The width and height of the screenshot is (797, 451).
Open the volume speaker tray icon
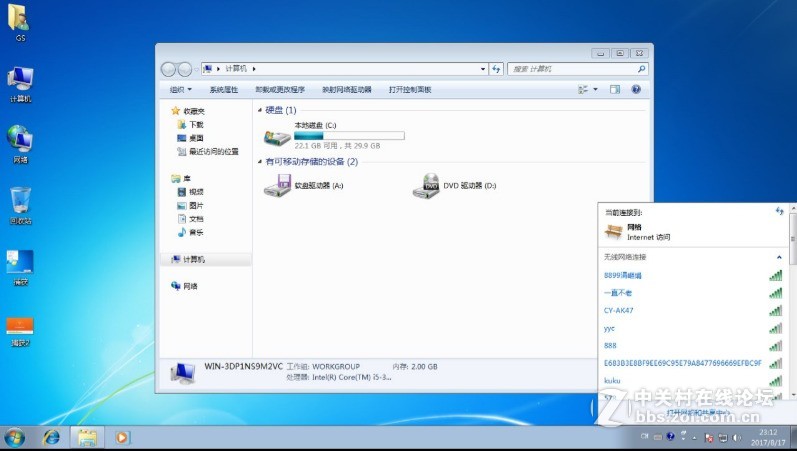[x=737, y=438]
